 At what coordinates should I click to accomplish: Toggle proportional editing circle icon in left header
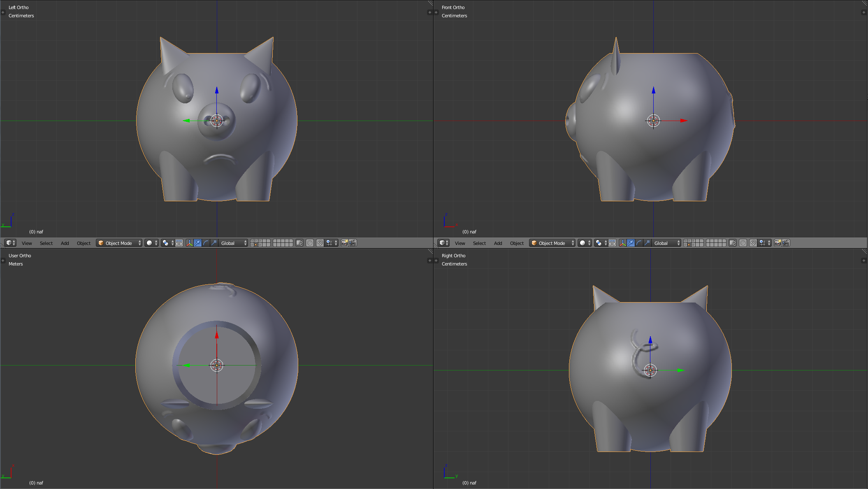310,243
